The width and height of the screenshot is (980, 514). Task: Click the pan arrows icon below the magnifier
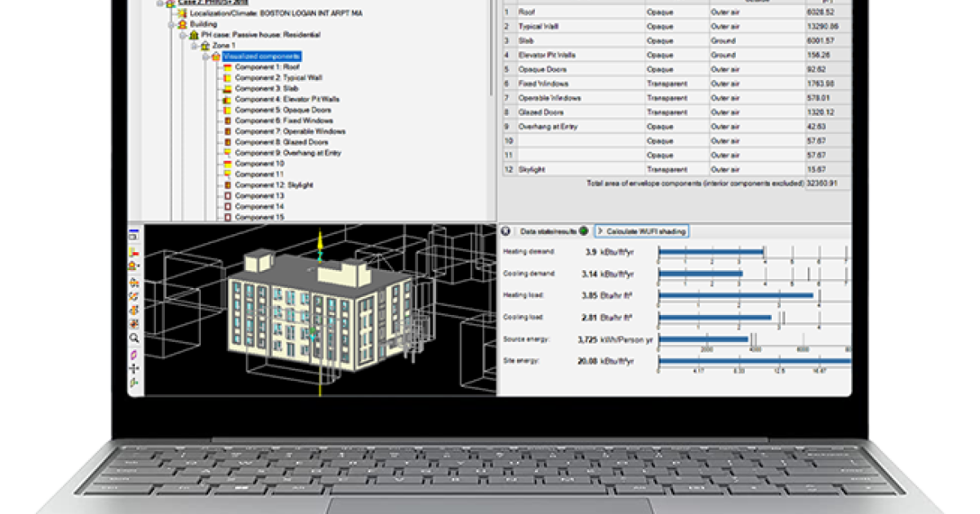click(x=134, y=368)
